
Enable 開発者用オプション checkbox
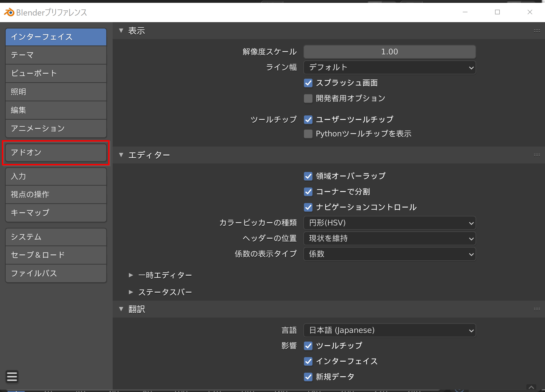tap(308, 98)
